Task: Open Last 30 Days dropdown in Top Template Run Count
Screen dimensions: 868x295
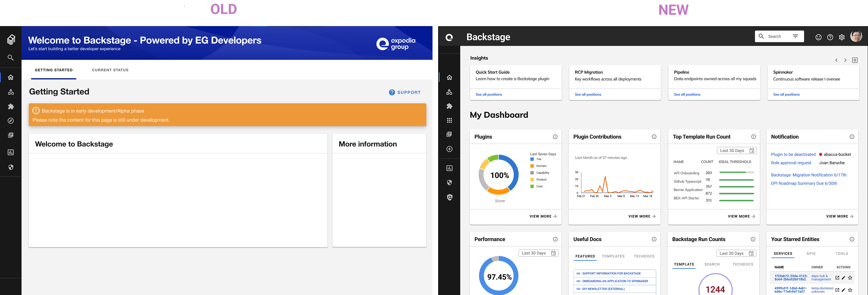Action: (x=737, y=151)
